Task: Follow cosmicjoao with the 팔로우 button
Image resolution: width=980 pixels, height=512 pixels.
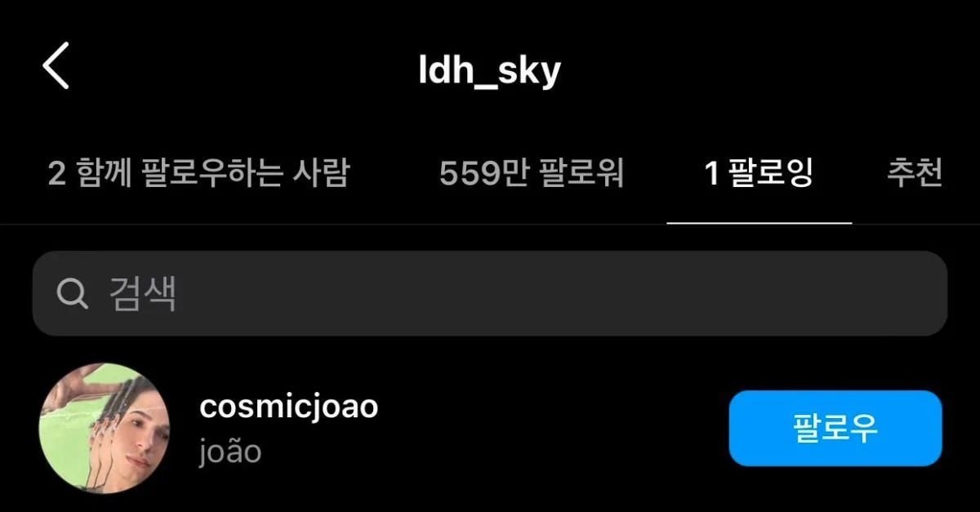Action: pyautogui.click(x=835, y=428)
